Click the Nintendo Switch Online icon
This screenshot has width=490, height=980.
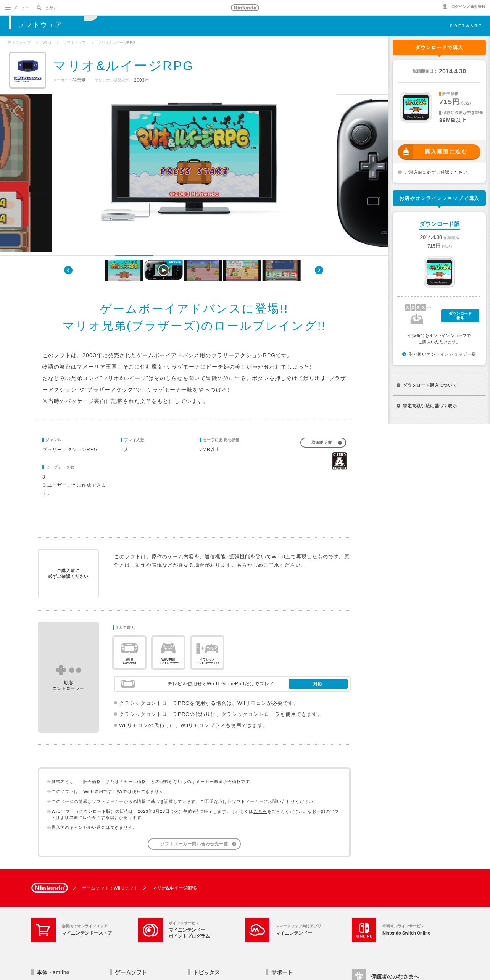click(364, 930)
